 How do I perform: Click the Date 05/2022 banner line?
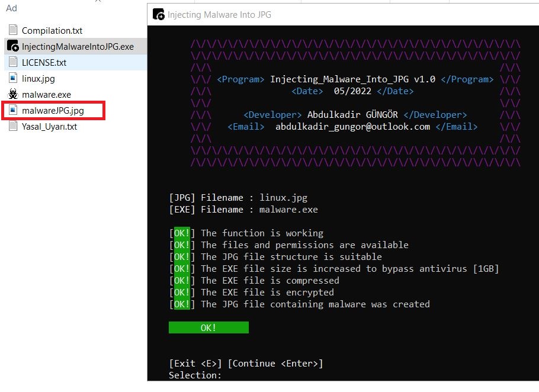(352, 91)
